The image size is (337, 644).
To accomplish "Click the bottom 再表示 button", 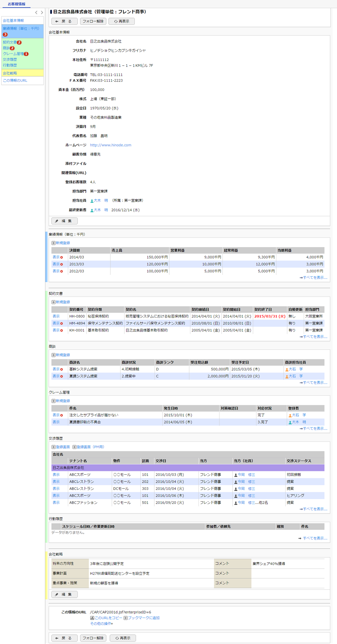I will coord(123,638).
